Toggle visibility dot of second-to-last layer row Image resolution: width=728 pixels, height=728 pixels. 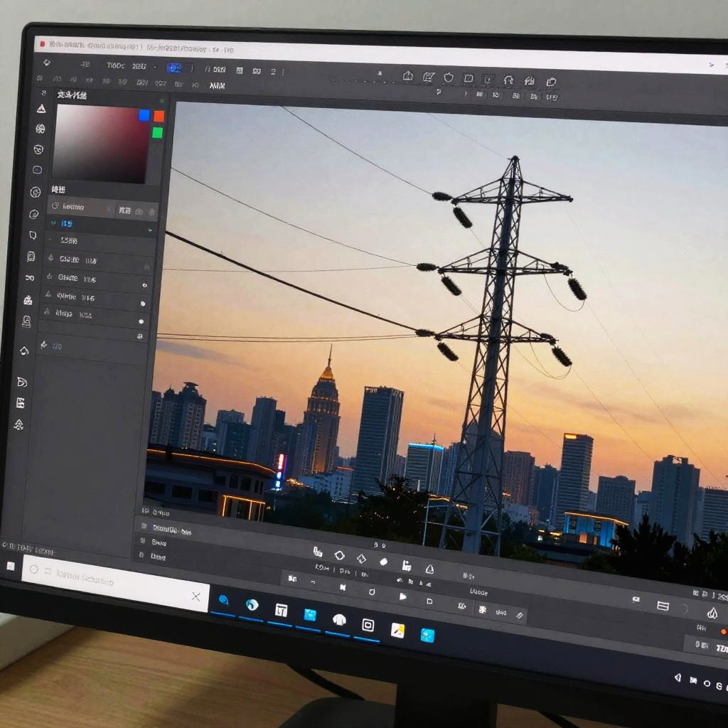pyautogui.click(x=142, y=304)
